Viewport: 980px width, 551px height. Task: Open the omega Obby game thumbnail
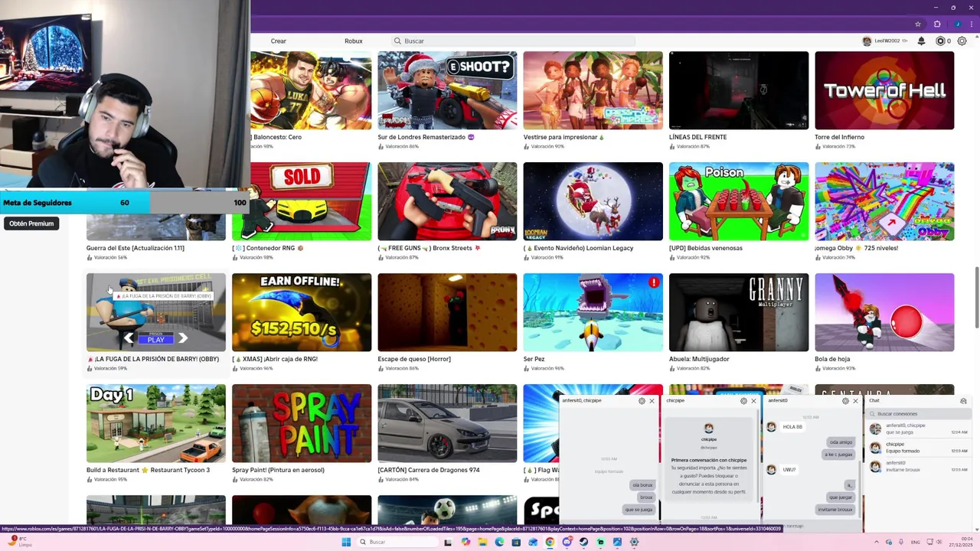(x=884, y=201)
